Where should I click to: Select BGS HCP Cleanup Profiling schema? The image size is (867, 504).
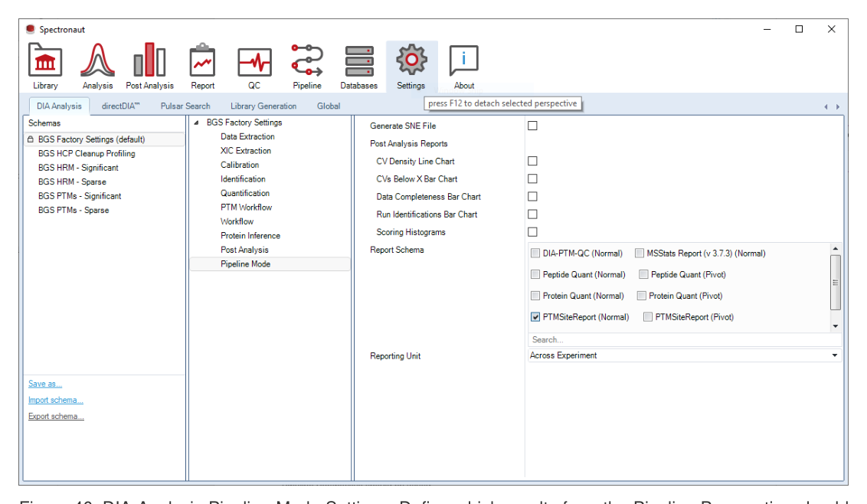(x=87, y=154)
